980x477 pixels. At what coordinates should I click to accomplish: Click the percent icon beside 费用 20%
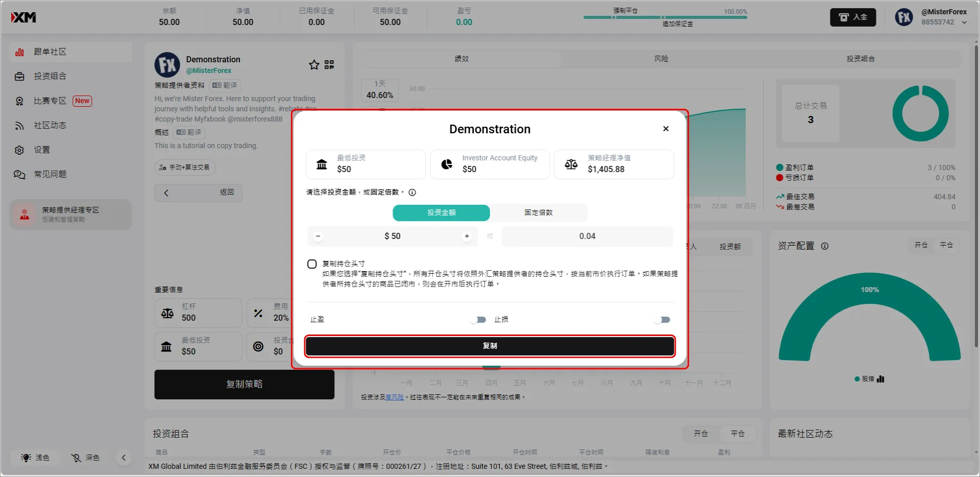tap(258, 314)
